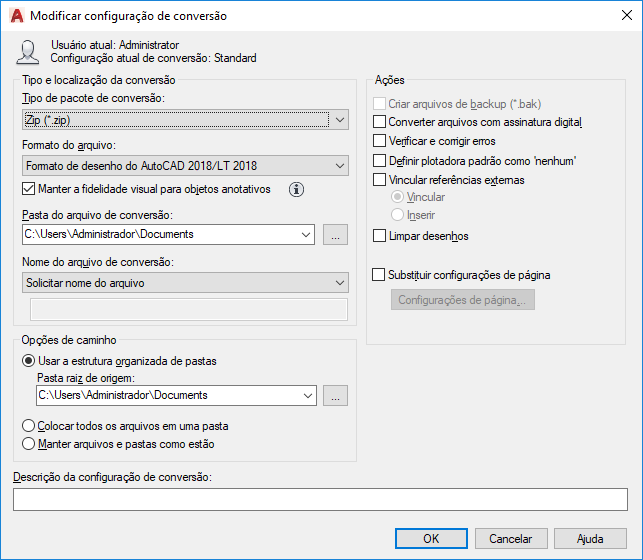The width and height of the screenshot is (643, 560).
Task: Click the OK button
Action: (431, 538)
